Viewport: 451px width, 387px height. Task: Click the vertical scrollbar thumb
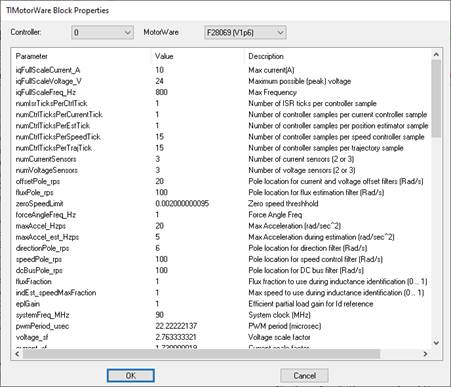pos(436,98)
